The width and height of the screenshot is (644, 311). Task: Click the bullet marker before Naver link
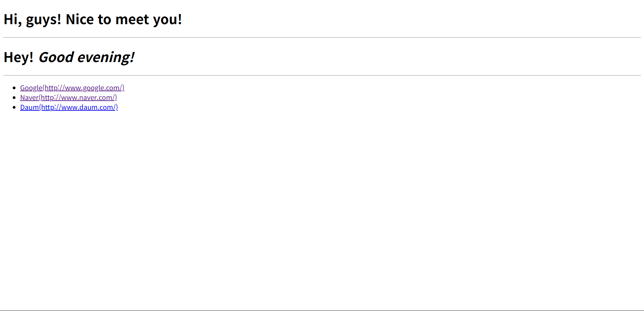[x=14, y=98]
